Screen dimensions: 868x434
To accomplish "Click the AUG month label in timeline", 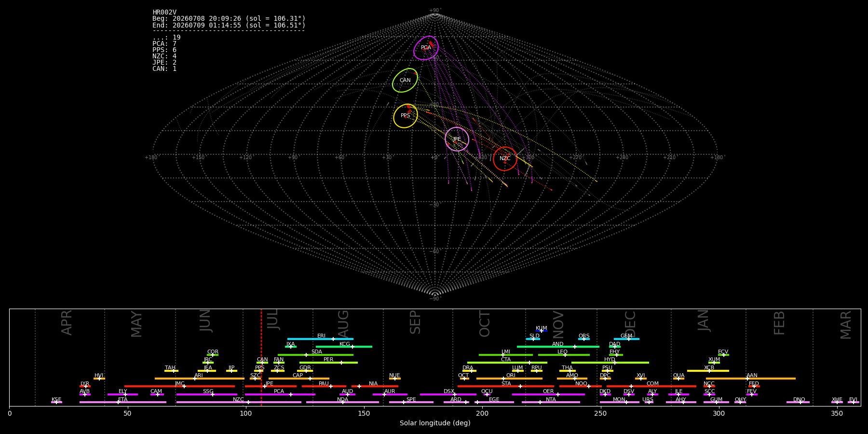I will pyautogui.click(x=343, y=324).
